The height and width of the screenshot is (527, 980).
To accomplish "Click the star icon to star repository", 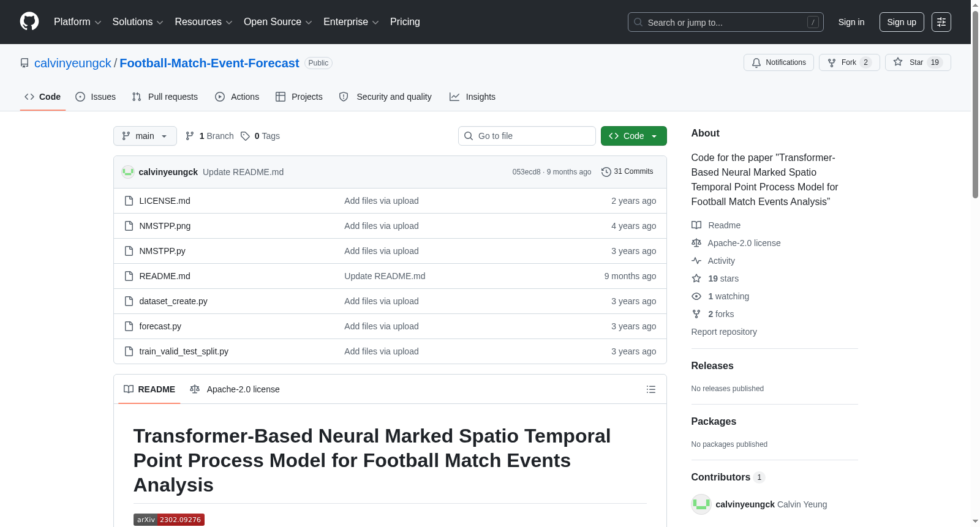I will tap(898, 62).
